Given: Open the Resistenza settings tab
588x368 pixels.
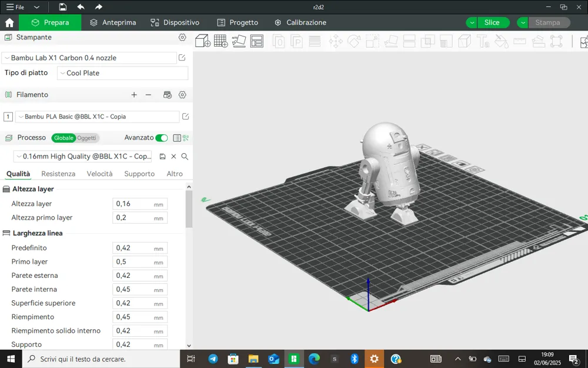Looking at the screenshot, I should pyautogui.click(x=58, y=174).
